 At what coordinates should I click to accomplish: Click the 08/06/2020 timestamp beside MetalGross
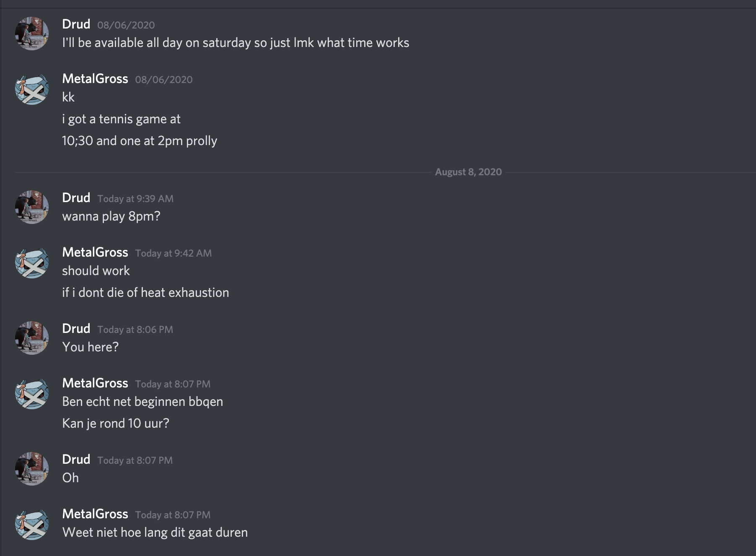[164, 80]
